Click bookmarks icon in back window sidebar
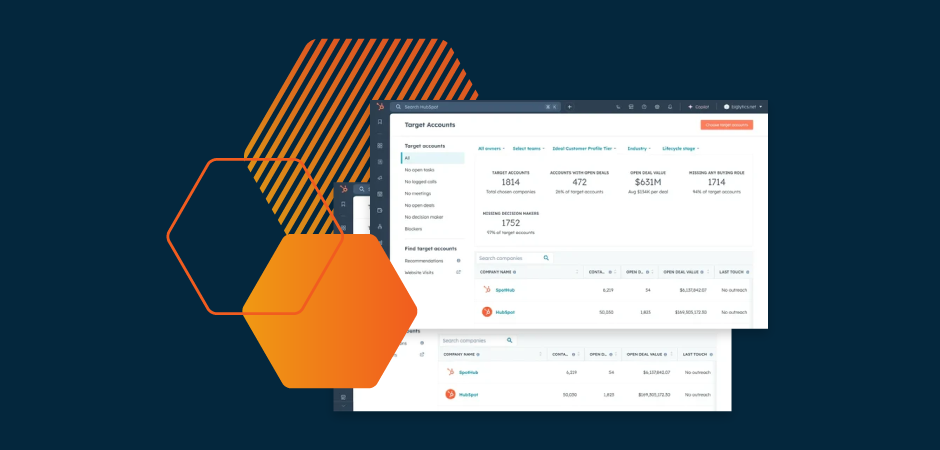Screen dimensions: 940x450 click(x=344, y=204)
